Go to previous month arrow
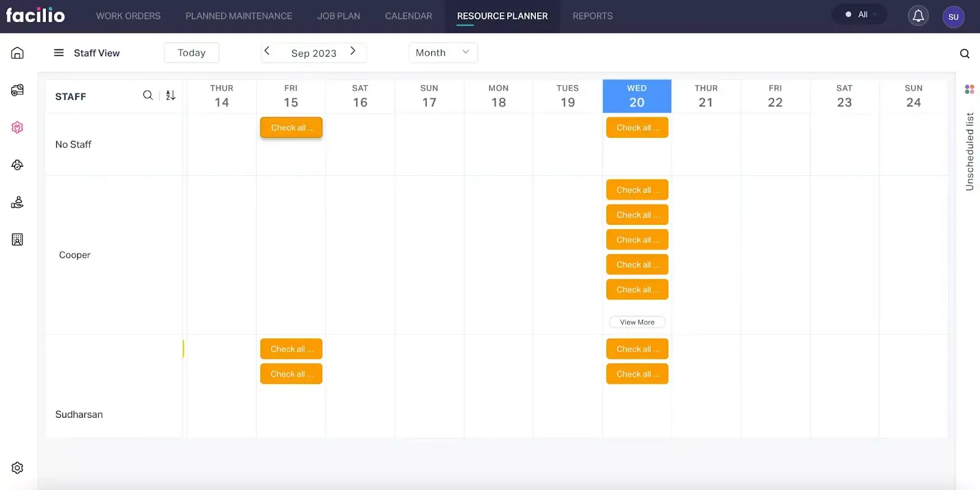The image size is (980, 490). click(x=267, y=51)
